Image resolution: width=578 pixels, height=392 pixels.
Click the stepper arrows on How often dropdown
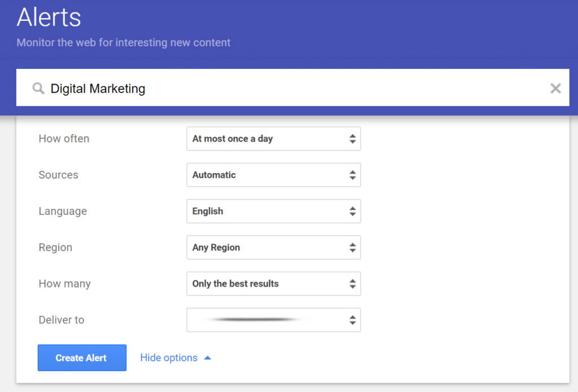[354, 139]
